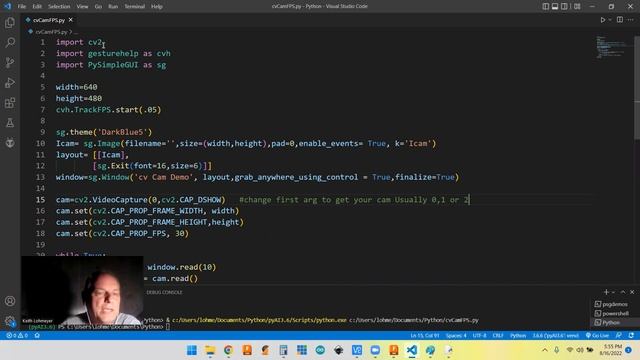This screenshot has width=640, height=360.
Task: Open the Accounts icon in activity bar
Action: [10, 301]
